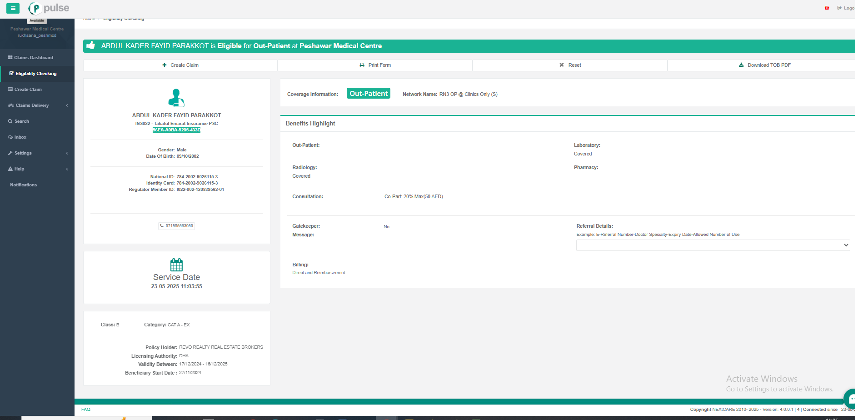The height and width of the screenshot is (420, 868).
Task: Click the patient avatar icon
Action: point(176,98)
